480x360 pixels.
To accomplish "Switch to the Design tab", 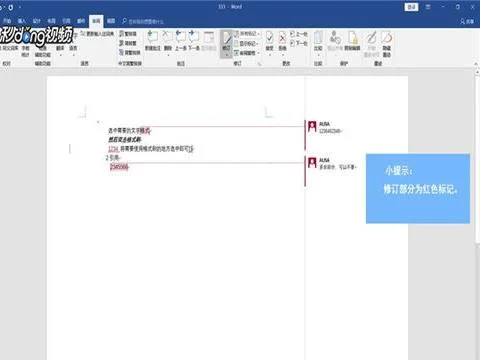I will (x=36, y=21).
